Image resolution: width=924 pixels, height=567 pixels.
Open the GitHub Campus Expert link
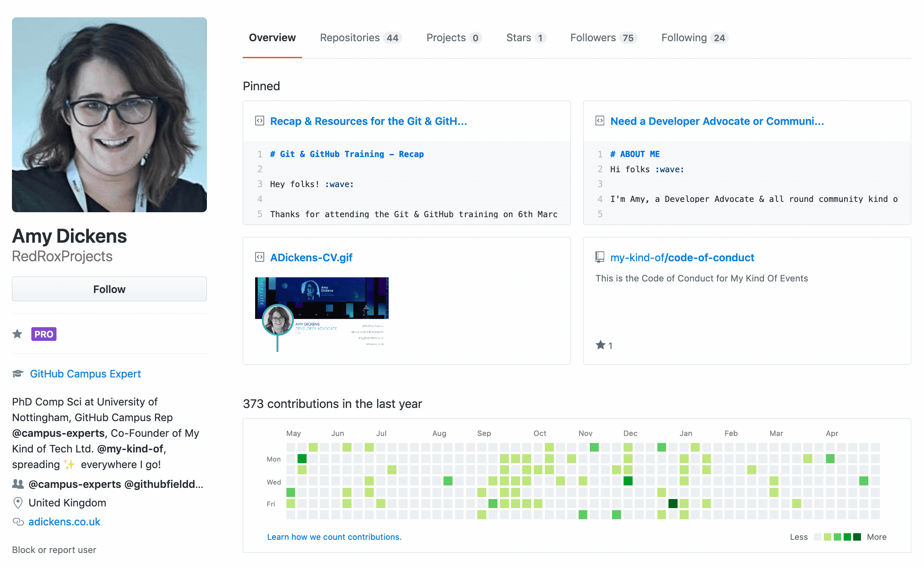pyautogui.click(x=85, y=374)
